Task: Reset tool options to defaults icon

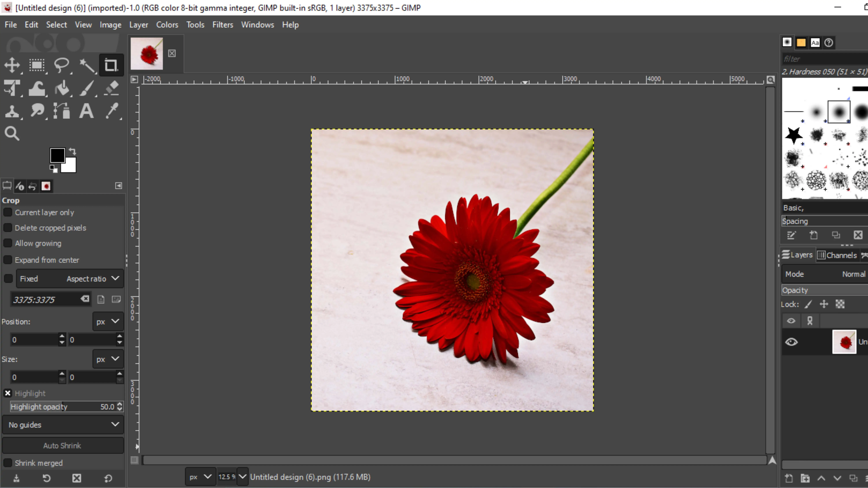Action: 108,478
